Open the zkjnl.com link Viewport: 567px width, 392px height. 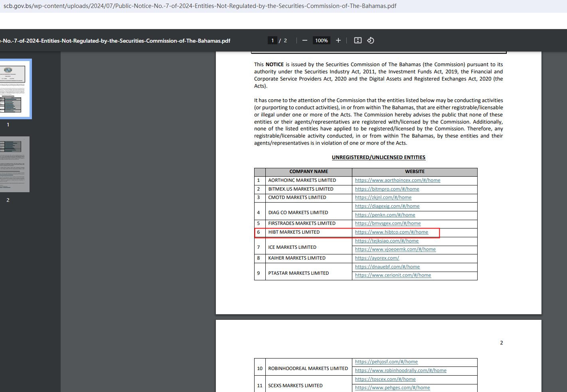click(383, 197)
